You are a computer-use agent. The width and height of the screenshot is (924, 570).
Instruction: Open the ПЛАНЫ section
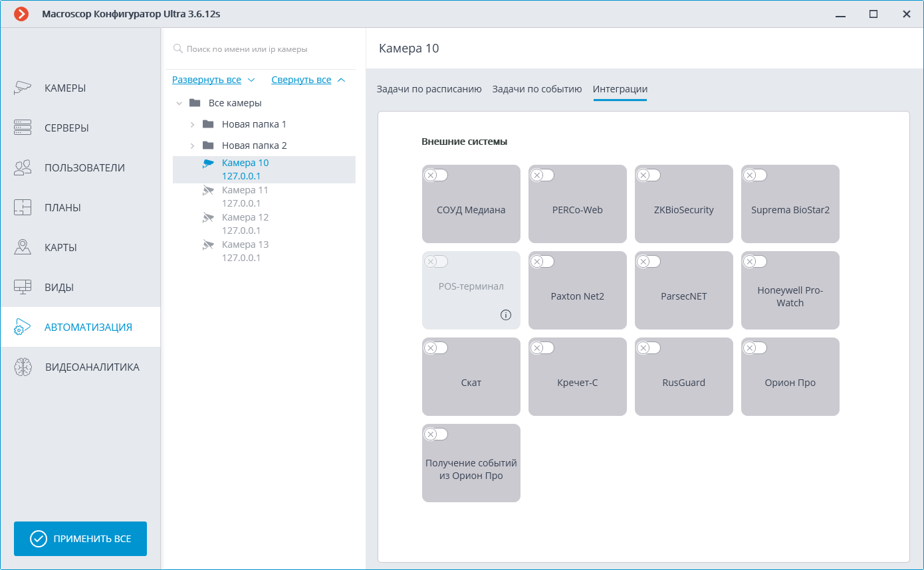point(80,207)
